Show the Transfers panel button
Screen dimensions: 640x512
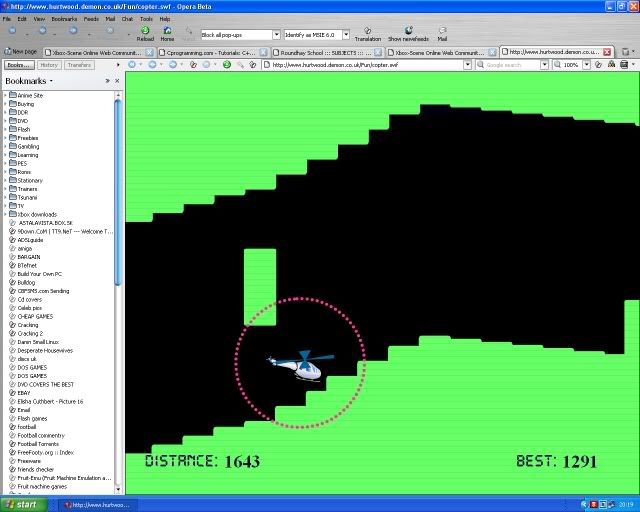tap(79, 65)
